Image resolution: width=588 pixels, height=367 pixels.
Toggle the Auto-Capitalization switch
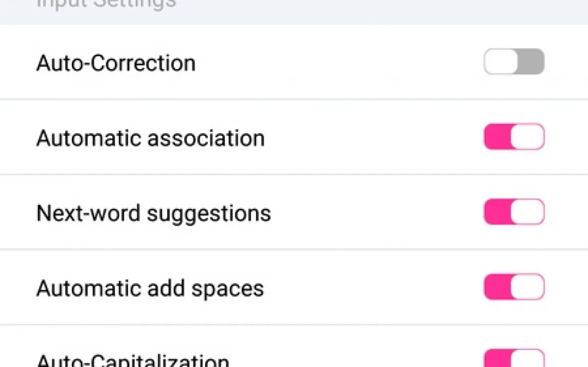click(514, 359)
